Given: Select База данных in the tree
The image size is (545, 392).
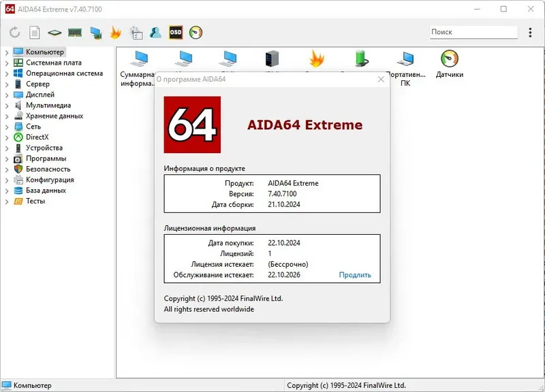Looking at the screenshot, I should point(46,191).
